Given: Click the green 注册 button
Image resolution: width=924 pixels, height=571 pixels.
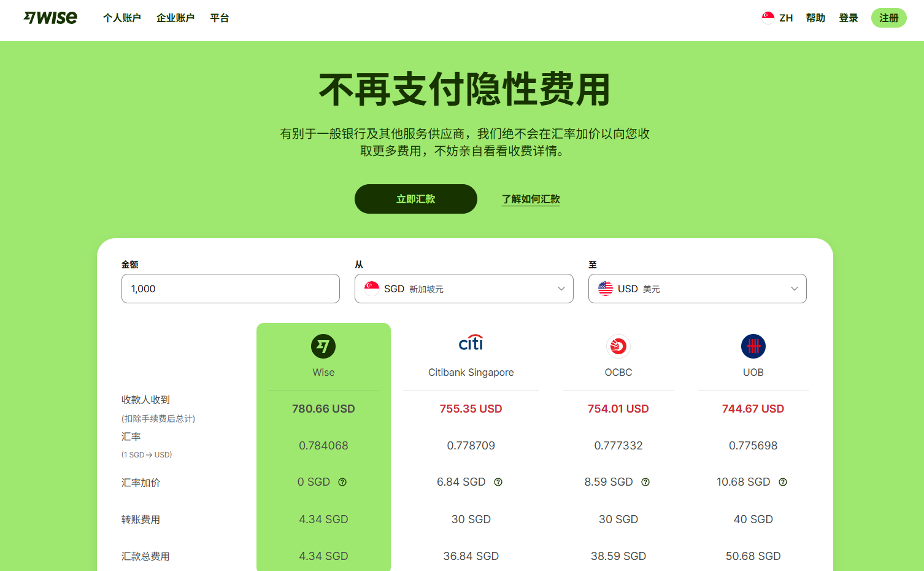Looking at the screenshot, I should pyautogui.click(x=888, y=18).
